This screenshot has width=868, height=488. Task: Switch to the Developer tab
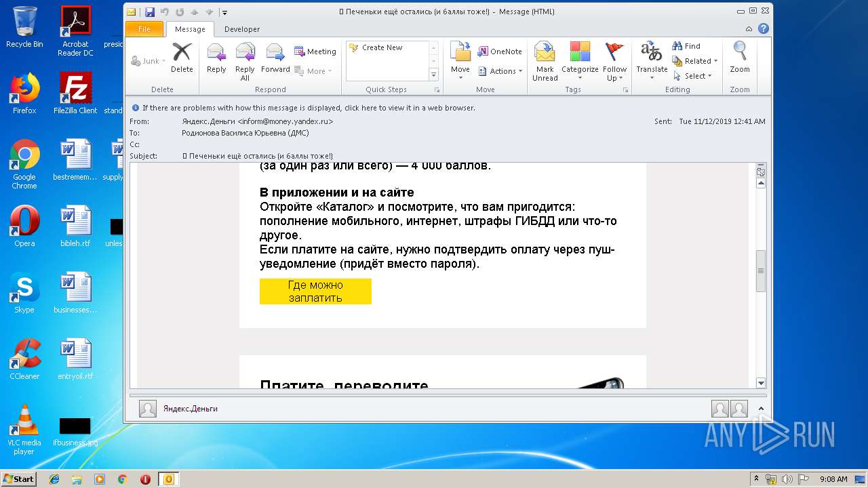click(x=242, y=29)
